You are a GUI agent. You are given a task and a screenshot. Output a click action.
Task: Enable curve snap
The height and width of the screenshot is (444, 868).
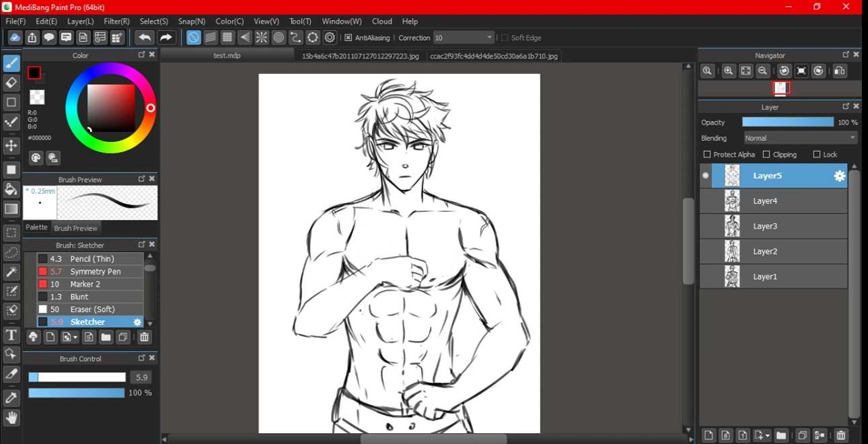coord(295,38)
